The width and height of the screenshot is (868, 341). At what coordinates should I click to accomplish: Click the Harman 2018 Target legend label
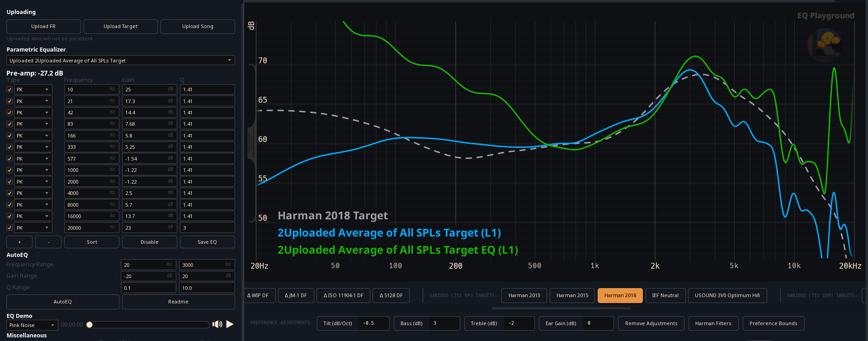coord(333,216)
